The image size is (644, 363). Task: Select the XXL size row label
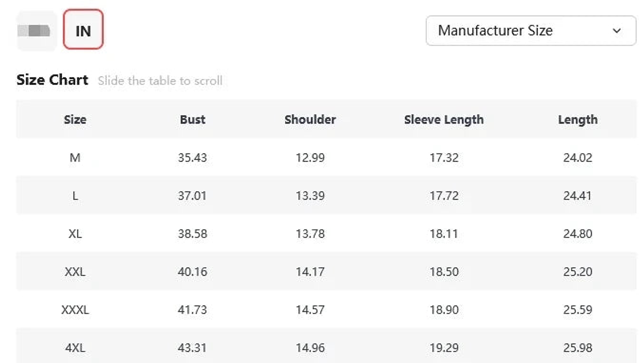click(x=75, y=272)
